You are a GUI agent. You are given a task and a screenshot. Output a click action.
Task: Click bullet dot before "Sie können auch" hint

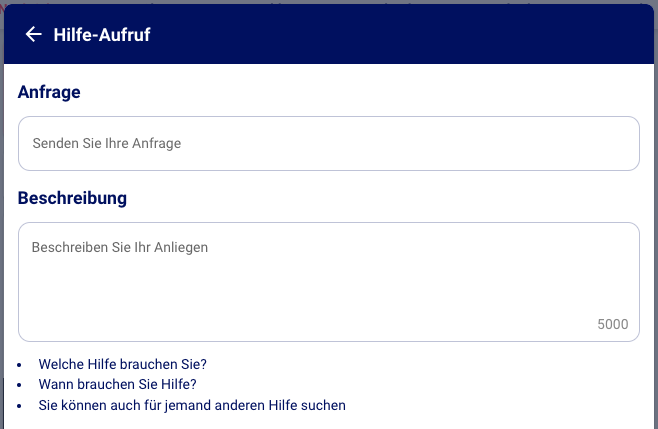[20, 406]
